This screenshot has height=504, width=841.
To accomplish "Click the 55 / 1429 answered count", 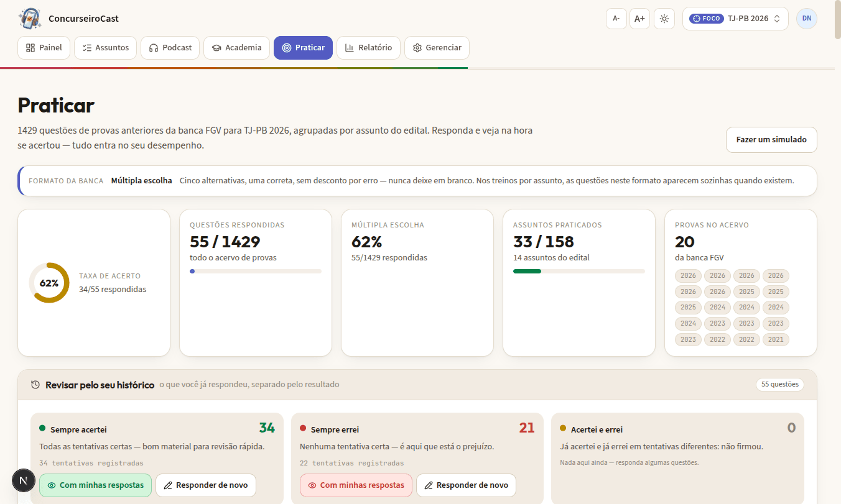I will click(x=225, y=242).
